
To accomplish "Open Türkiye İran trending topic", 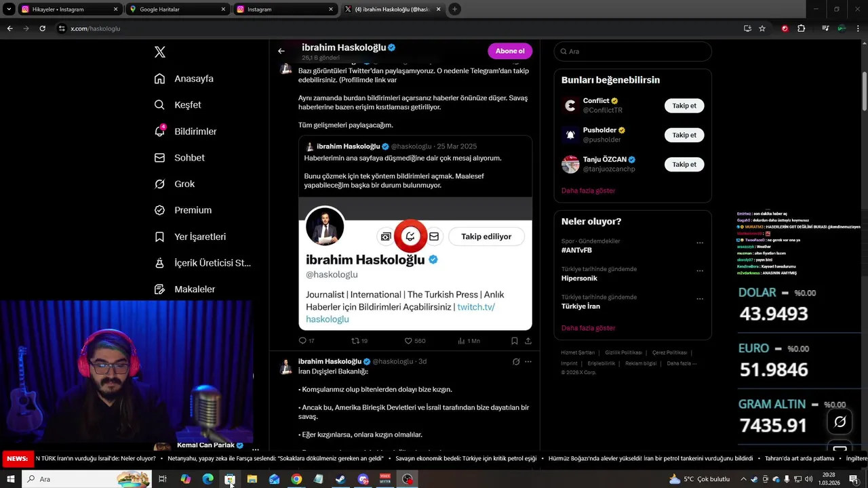I will [x=580, y=306].
